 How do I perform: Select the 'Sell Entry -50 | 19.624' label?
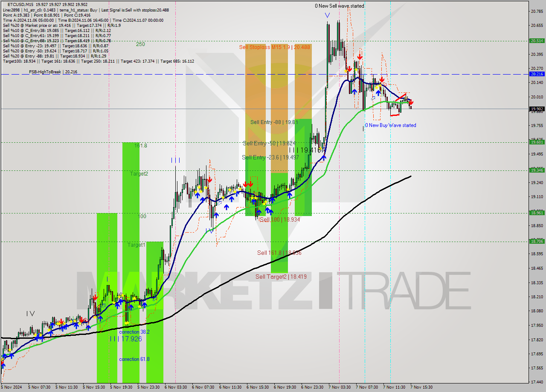coord(269,143)
